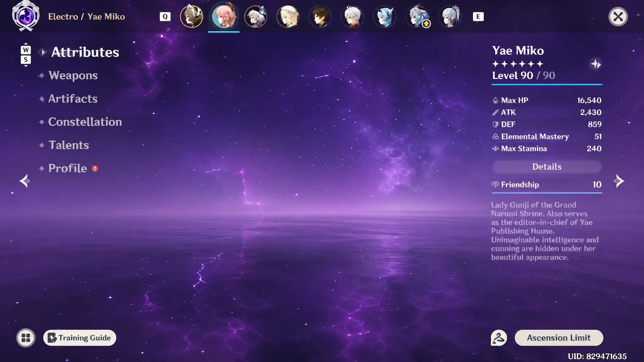The width and height of the screenshot is (644, 362).
Task: Click the Max HP value 16,540
Action: [589, 101]
